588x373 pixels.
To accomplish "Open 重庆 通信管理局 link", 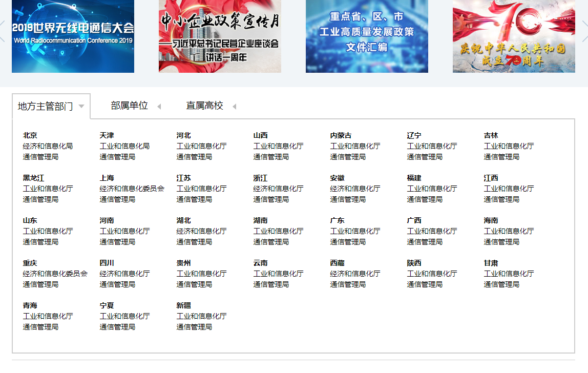I will (x=40, y=284).
